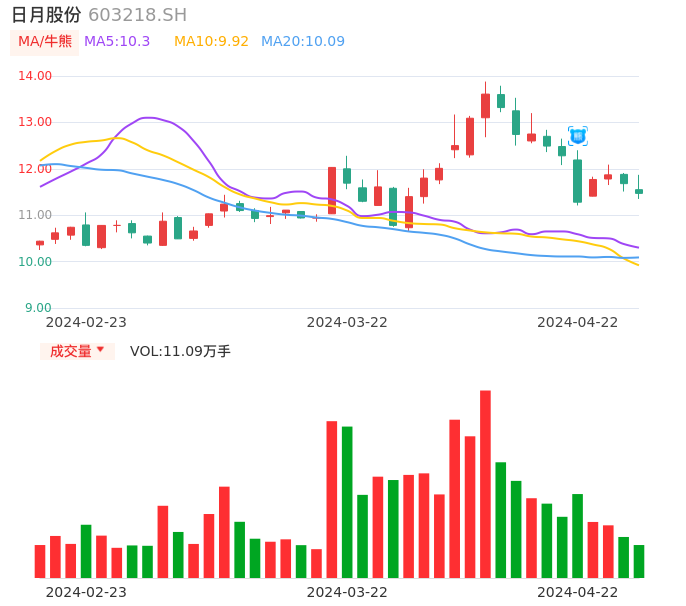The height and width of the screenshot is (606, 686).
Task: Click the first red volume bar on left
Action: pyautogui.click(x=40, y=561)
